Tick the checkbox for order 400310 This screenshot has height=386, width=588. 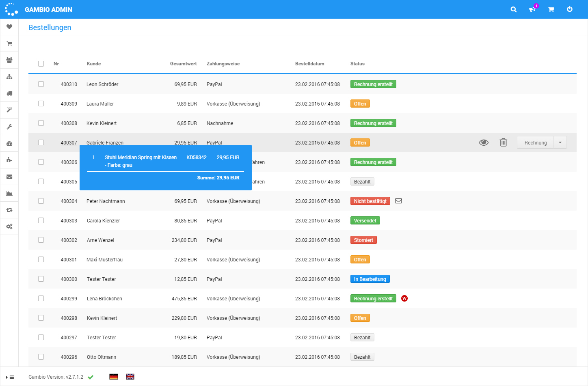tap(41, 84)
